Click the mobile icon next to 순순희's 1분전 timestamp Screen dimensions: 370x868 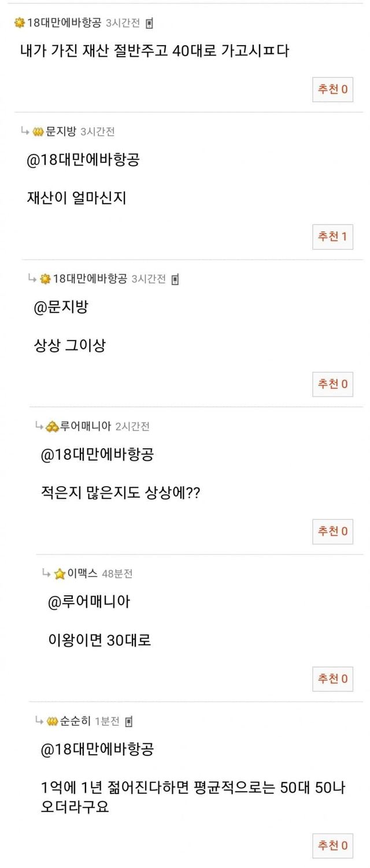point(128,721)
